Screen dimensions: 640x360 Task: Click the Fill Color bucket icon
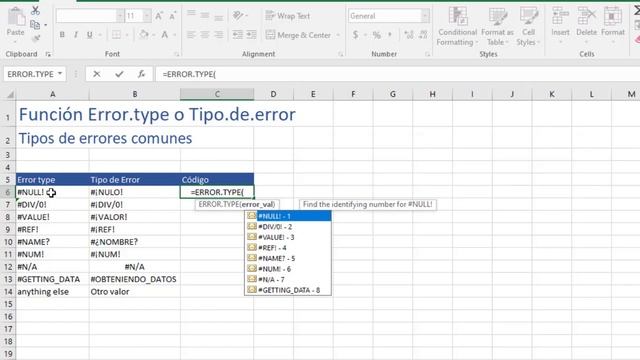tap(143, 35)
